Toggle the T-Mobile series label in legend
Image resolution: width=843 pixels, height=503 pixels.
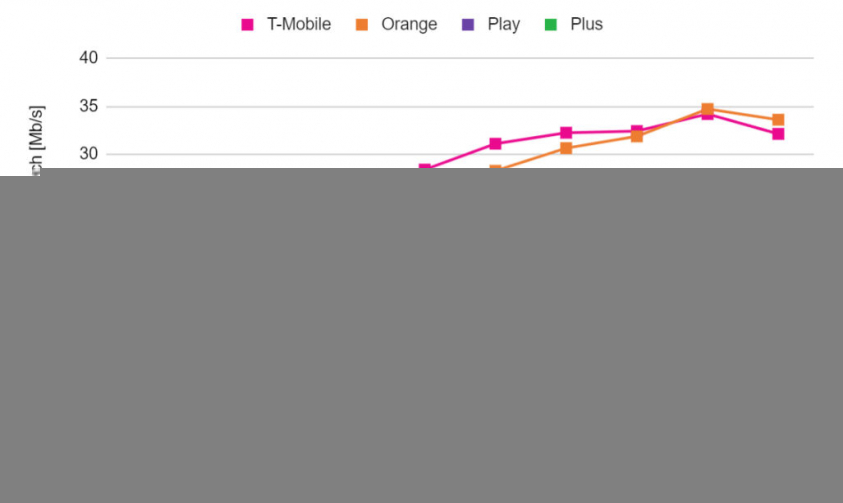click(x=298, y=25)
